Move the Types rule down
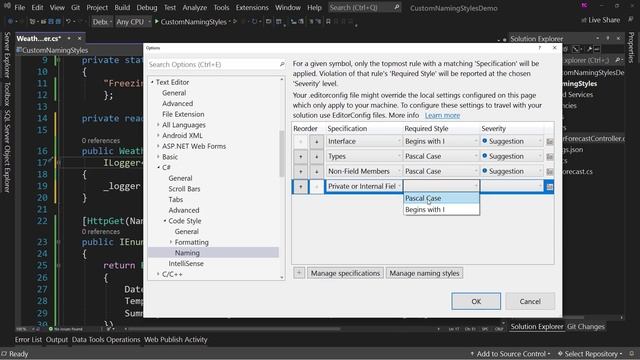640x360 pixels. (x=316, y=157)
